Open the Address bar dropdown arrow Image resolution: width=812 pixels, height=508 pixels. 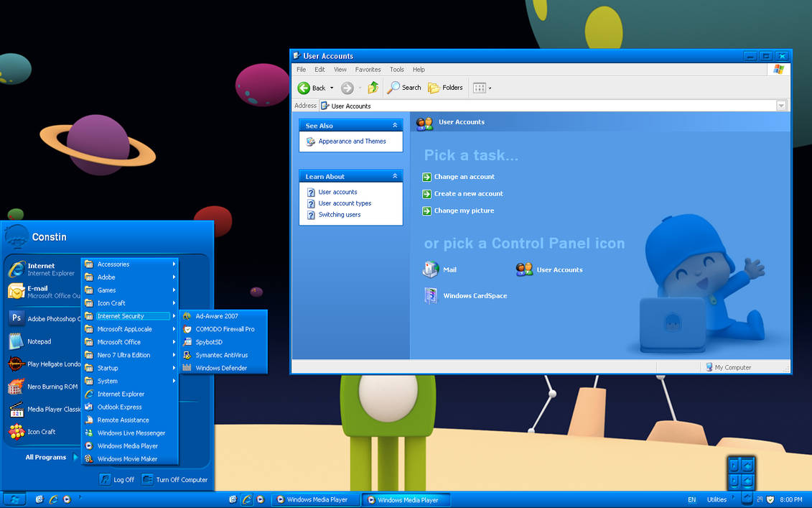(781, 106)
